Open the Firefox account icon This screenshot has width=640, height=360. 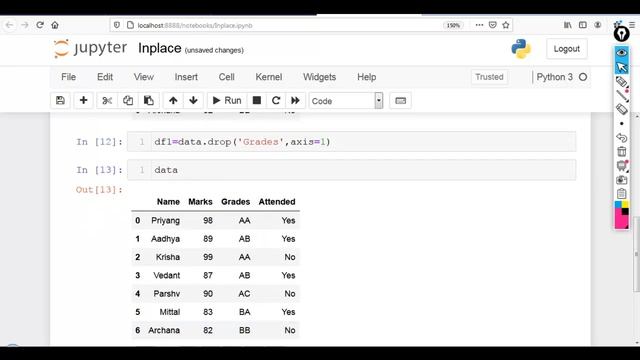pyautogui.click(x=598, y=25)
